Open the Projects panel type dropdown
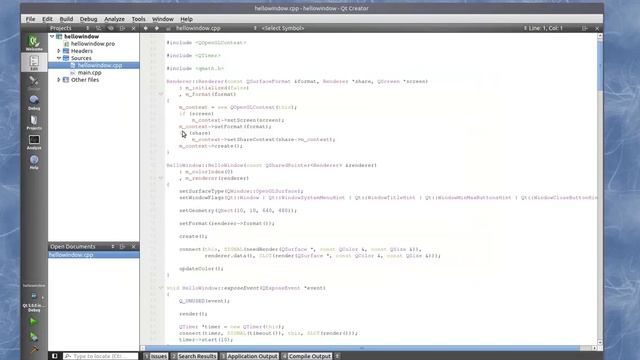 [x=87, y=28]
